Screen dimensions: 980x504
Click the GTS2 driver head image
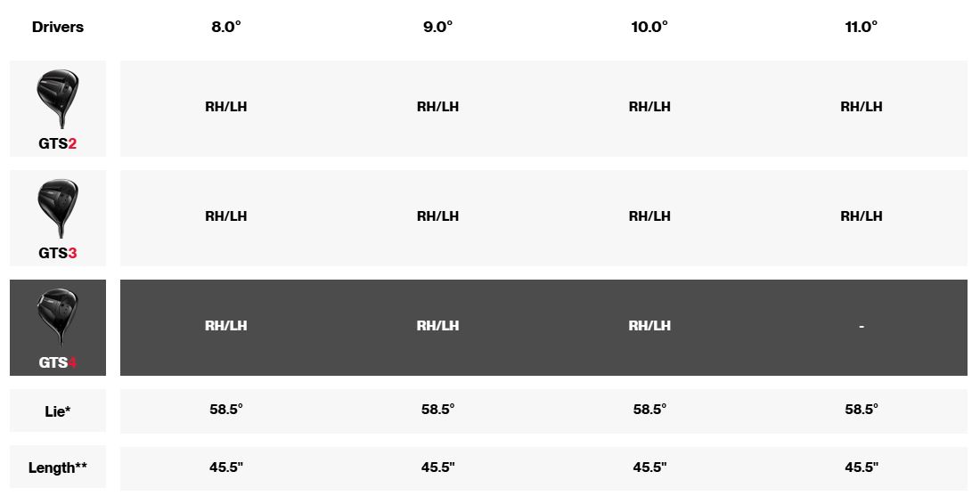pyautogui.click(x=58, y=99)
